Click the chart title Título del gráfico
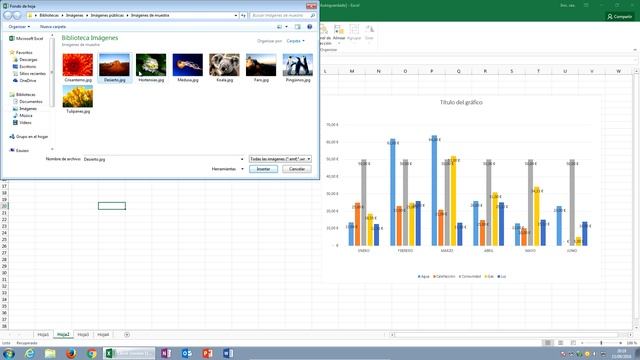The height and width of the screenshot is (360, 640). (x=461, y=102)
